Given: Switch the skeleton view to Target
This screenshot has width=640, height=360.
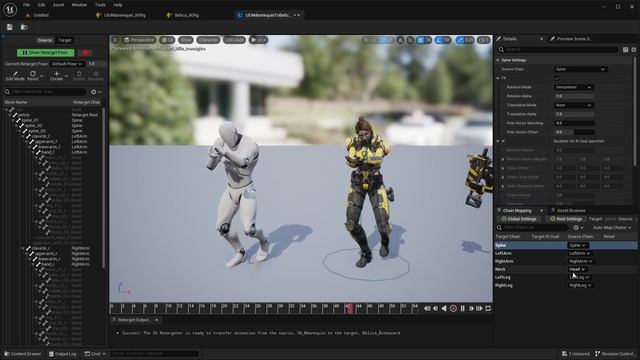Looking at the screenshot, I should point(64,40).
